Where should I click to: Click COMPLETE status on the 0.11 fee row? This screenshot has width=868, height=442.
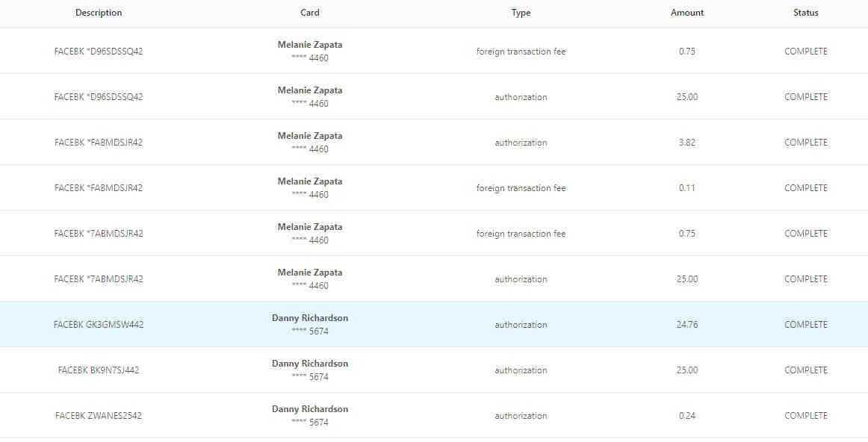click(806, 188)
